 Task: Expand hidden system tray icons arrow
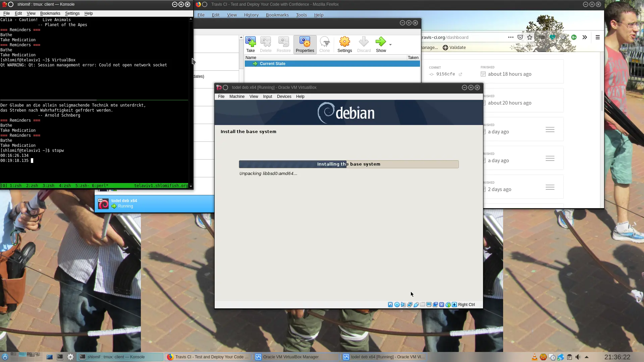click(587, 357)
